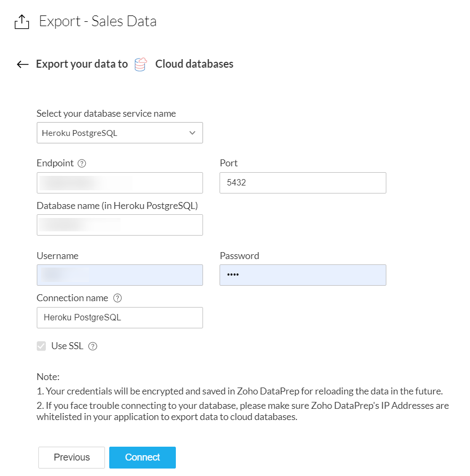Click into the Endpoint input field

coord(119,183)
